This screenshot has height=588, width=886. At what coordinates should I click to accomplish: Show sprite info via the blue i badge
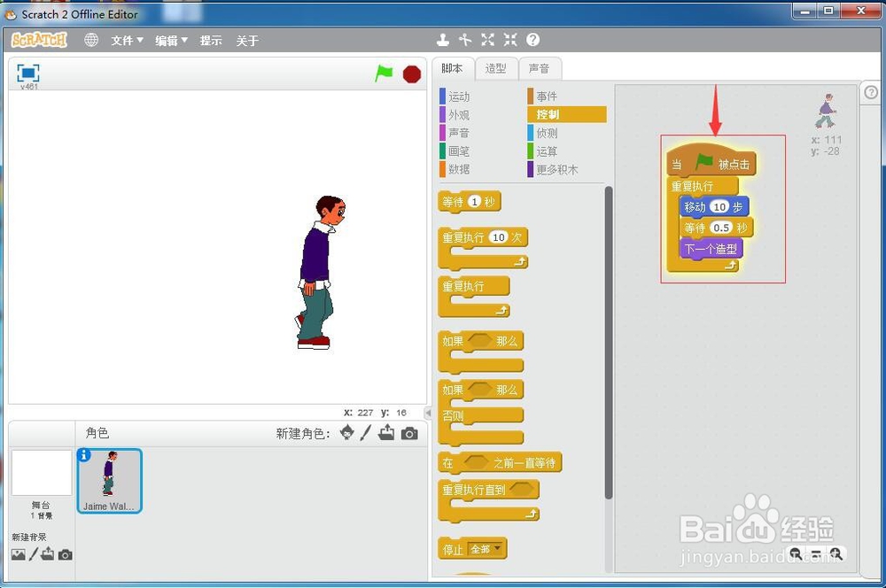click(x=83, y=455)
